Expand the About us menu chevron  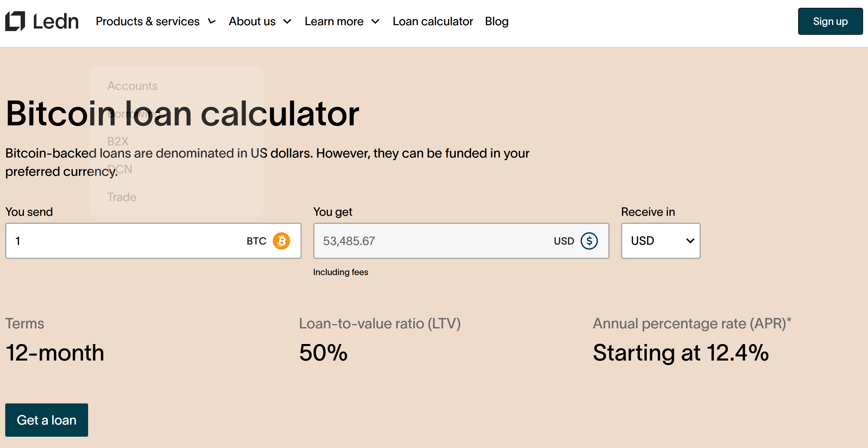coord(287,21)
